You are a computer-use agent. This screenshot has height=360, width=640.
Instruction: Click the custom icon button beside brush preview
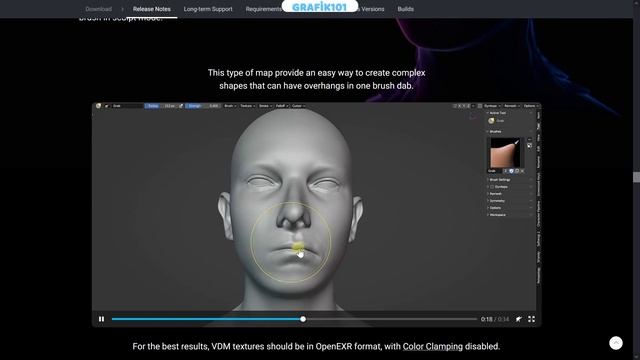(529, 145)
